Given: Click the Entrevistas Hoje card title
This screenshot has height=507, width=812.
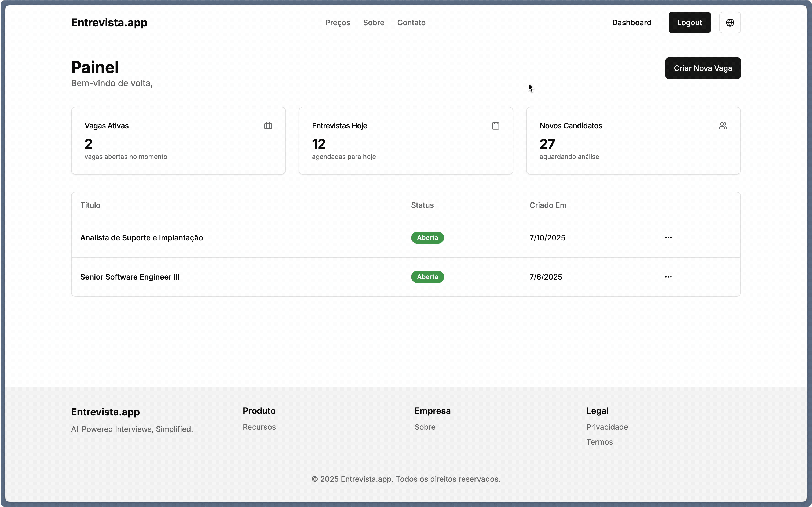Looking at the screenshot, I should coord(340,126).
